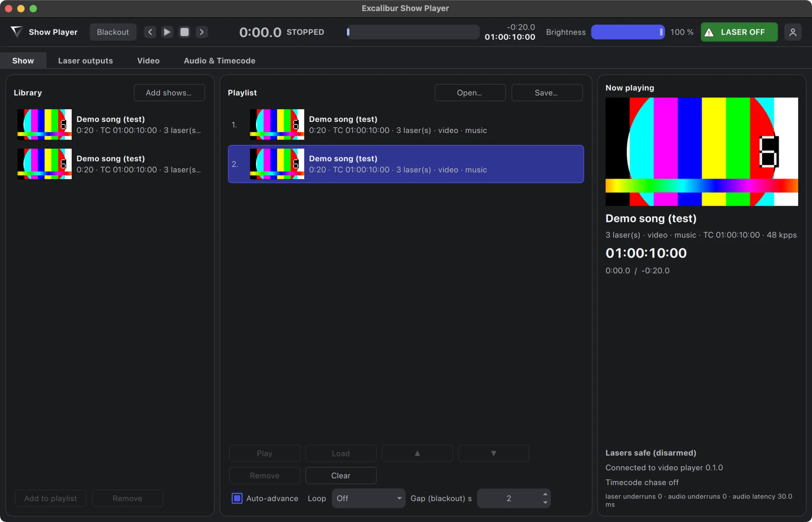Open the Loop dropdown set to Off
This screenshot has height=522, width=812.
(368, 498)
